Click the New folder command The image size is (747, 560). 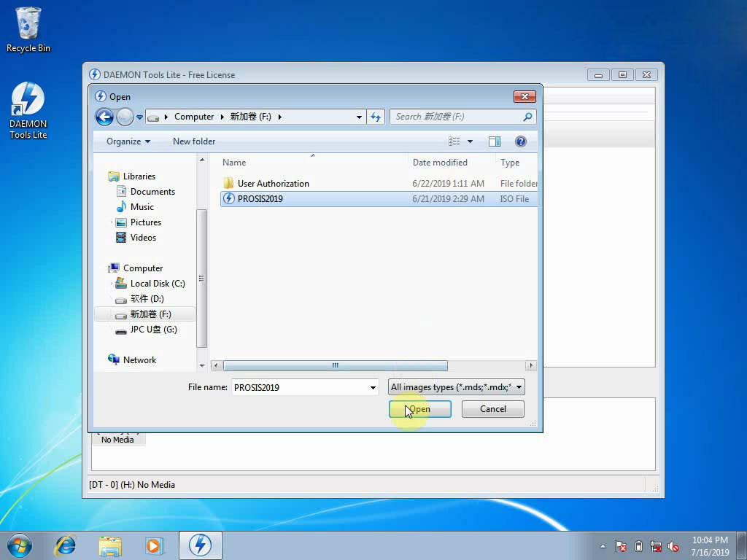coord(194,141)
